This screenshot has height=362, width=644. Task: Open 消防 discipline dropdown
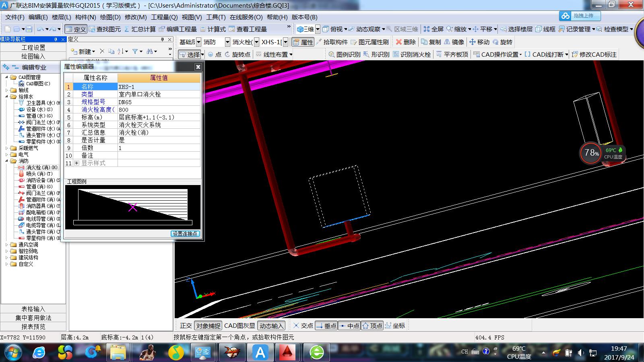point(228,42)
